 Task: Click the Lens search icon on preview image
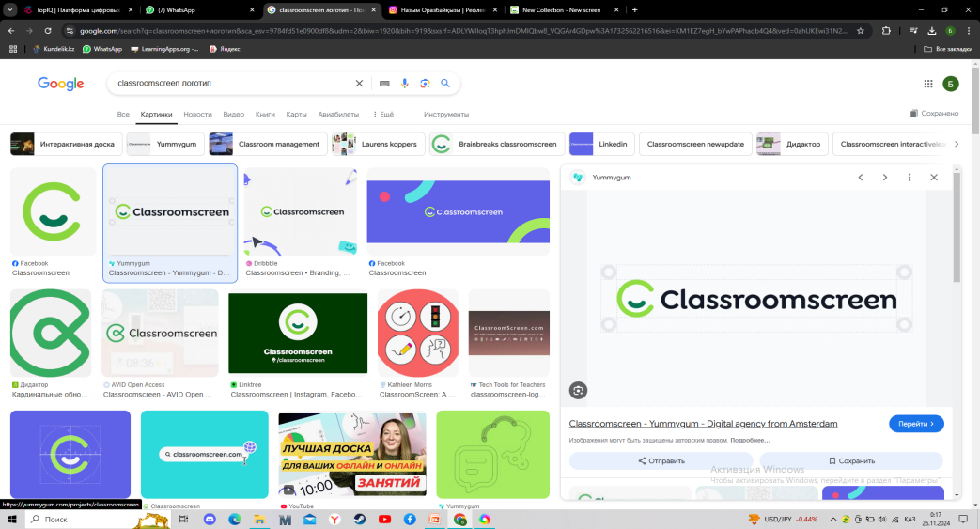578,391
